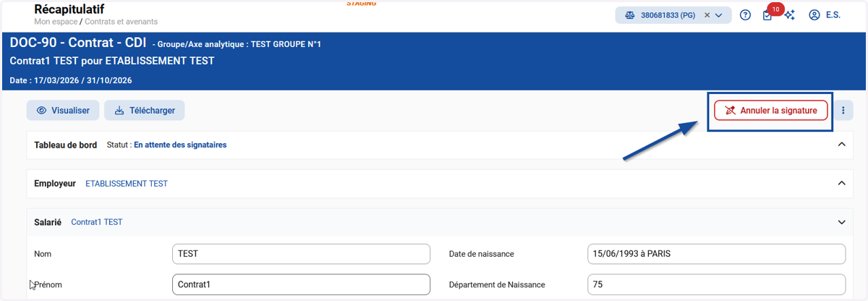Click the Nom field containing TEST
Screen dimensions: 868x301
(x=301, y=254)
